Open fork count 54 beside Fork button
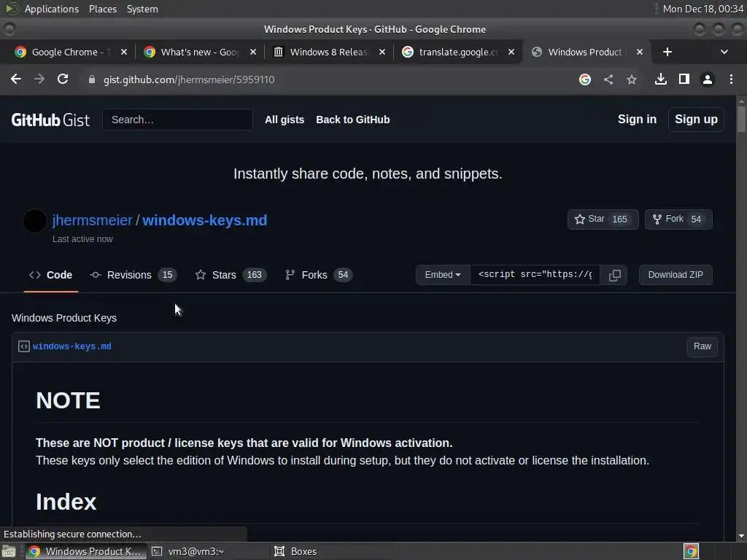This screenshot has height=560, width=747. (696, 219)
